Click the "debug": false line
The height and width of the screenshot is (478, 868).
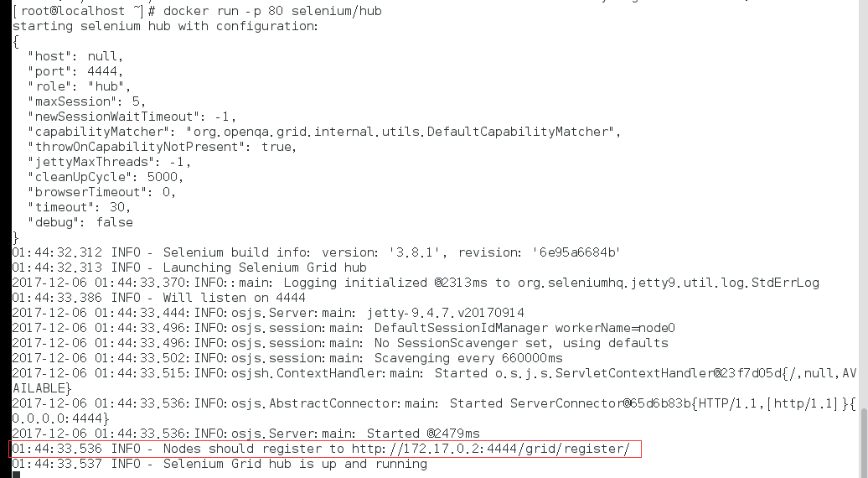[x=80, y=222]
